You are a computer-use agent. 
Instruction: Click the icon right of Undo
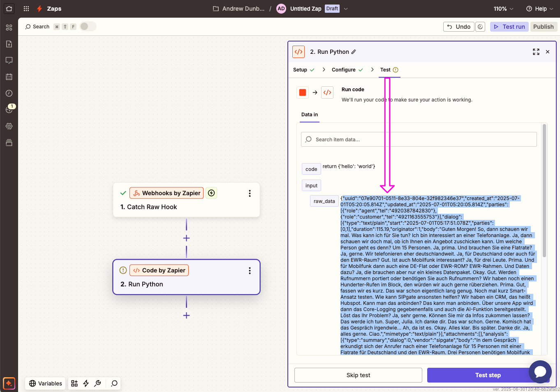(x=480, y=27)
